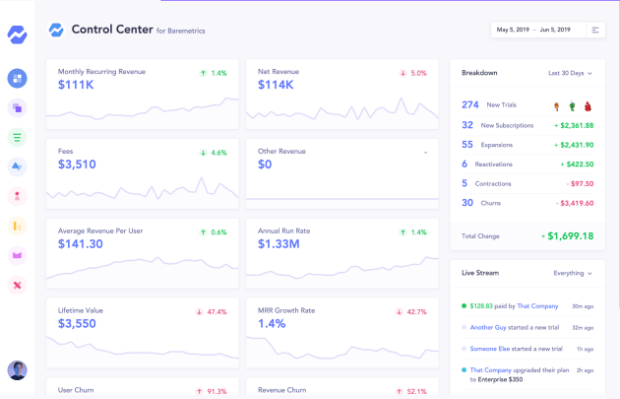Viewport: 620px width, 399px height.
Task: Click the red up arrow on User Churn
Action: pyautogui.click(x=199, y=391)
